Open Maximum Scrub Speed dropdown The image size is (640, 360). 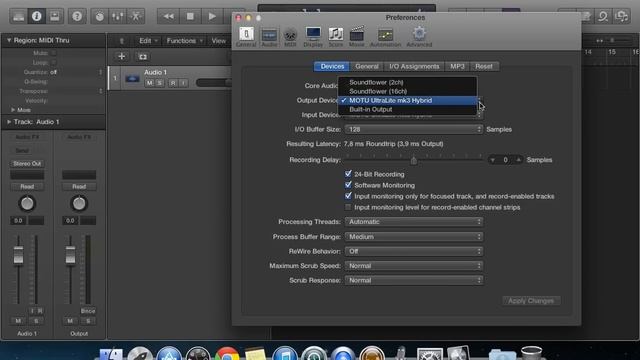414,266
